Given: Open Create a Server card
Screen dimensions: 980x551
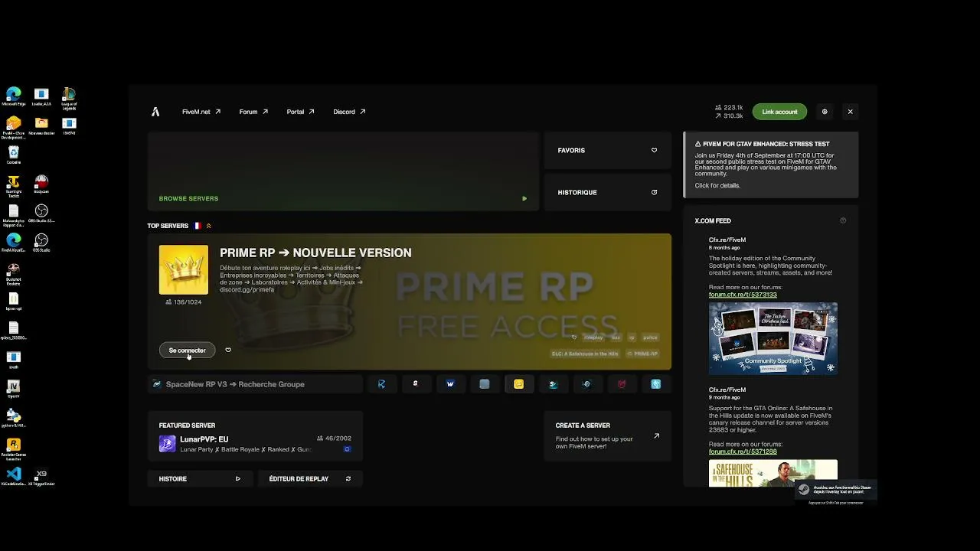Looking at the screenshot, I should [608, 436].
